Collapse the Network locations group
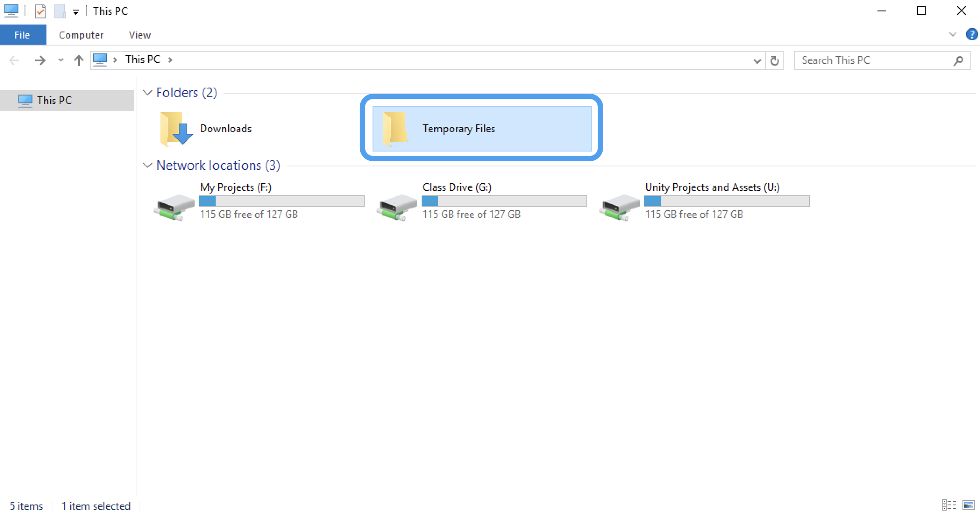 [x=148, y=165]
